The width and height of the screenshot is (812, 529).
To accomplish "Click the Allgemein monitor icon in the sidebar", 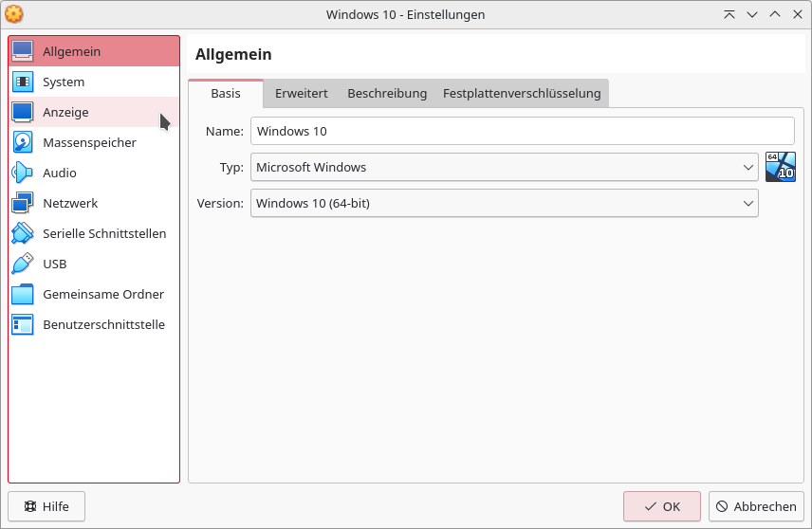I will [23, 51].
